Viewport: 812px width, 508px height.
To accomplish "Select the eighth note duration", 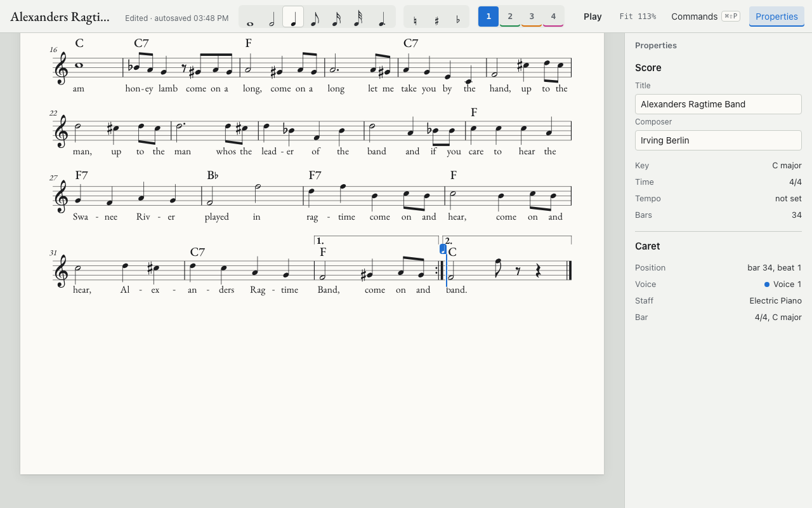I will coord(315,17).
